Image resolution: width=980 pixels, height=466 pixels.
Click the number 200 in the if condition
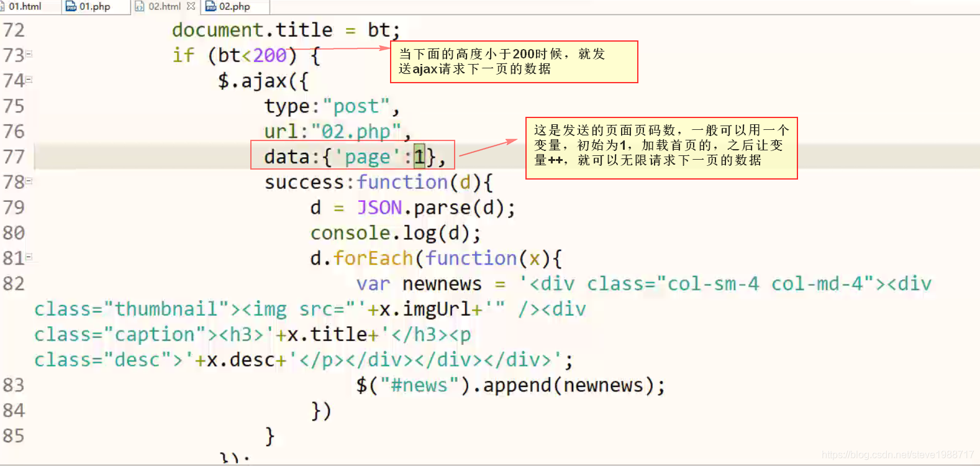270,55
